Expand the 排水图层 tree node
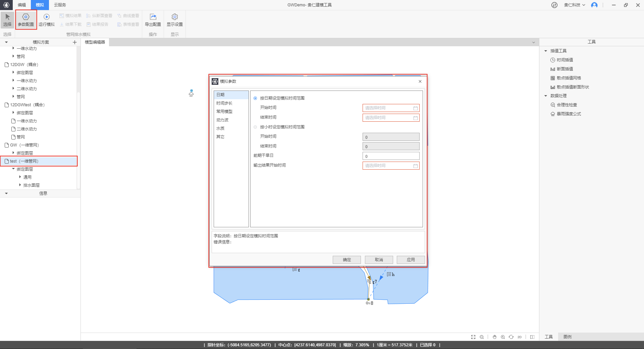Image resolution: width=644 pixels, height=349 pixels. (x=20, y=185)
